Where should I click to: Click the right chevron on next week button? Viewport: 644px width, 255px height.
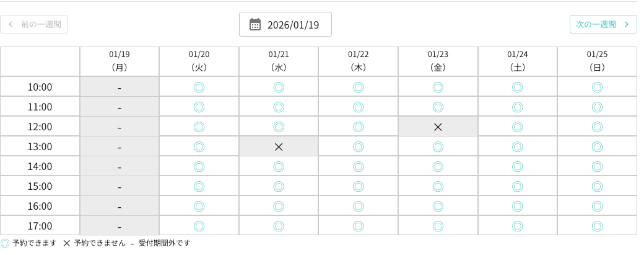pos(627,24)
